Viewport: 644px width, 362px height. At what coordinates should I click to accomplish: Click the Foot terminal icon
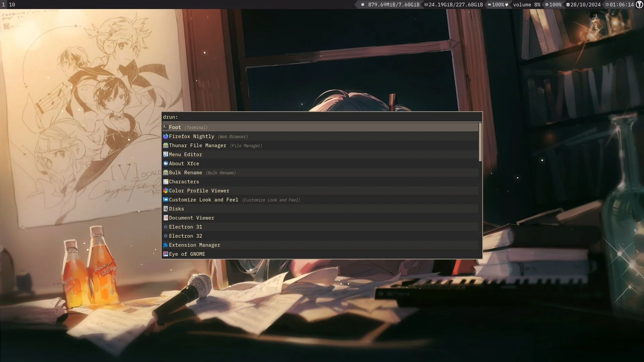point(165,127)
